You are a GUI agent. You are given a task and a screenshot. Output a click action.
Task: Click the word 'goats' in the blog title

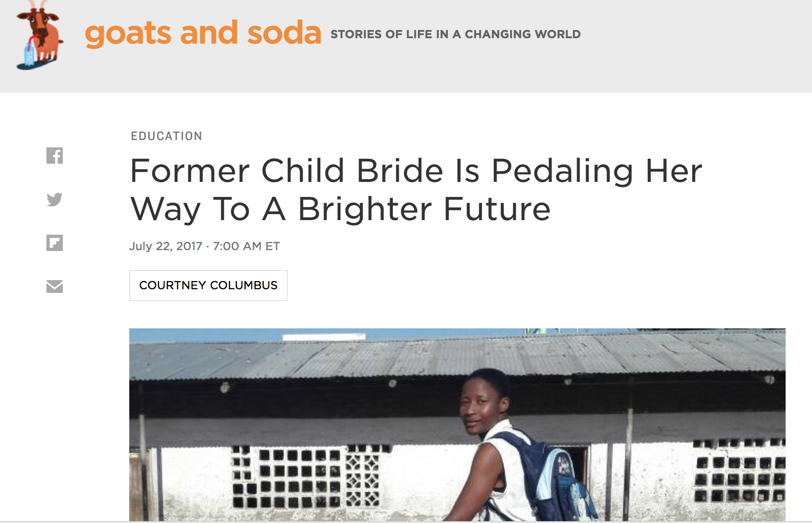[128, 33]
